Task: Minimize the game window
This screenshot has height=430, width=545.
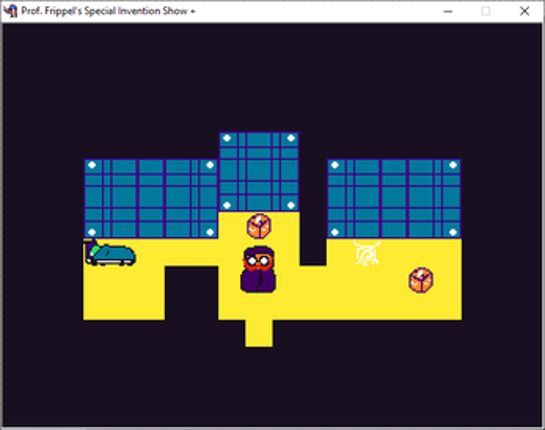Action: 448,11
